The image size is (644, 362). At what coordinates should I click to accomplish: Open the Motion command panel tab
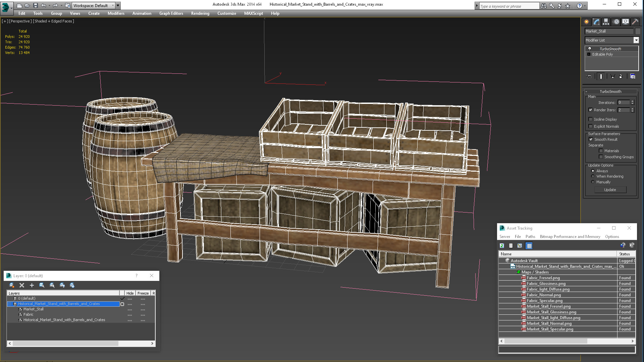[616, 22]
